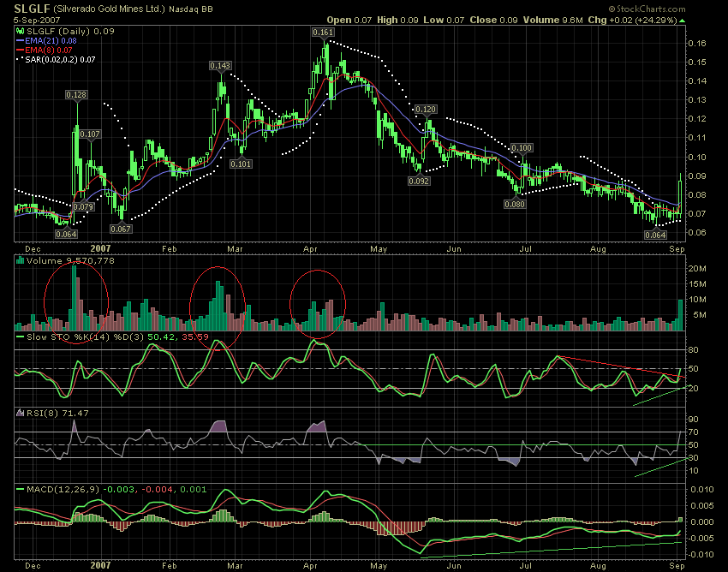Click the 0.161 peak price label

pos(323,32)
